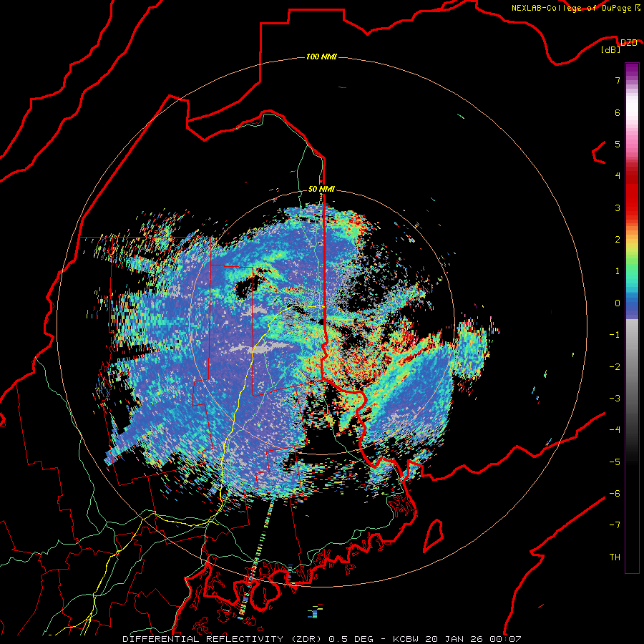Click the 7 value on the dB scale
Viewport: 644px width, 644px height.
pos(618,80)
